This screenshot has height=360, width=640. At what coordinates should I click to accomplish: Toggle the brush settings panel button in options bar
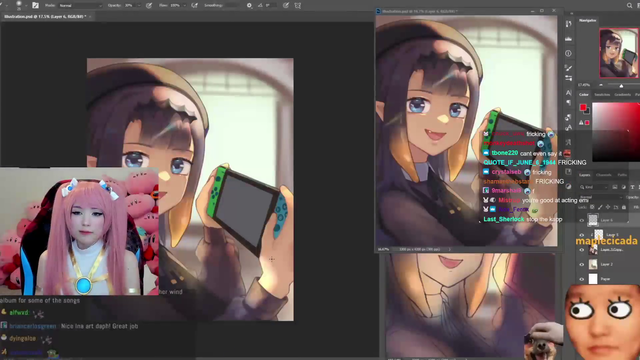coord(36,5)
